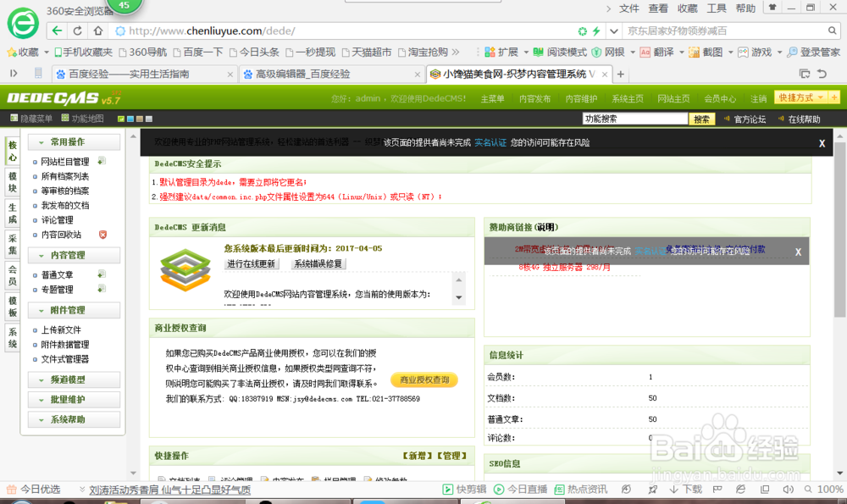Open the address bar dropdown arrow
Viewport: 847px width, 504px height.
[x=613, y=31]
